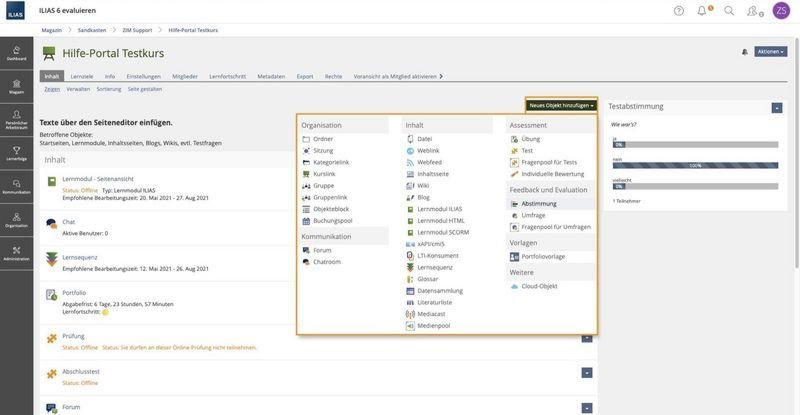This screenshot has width=800, height=415.
Task: Click the 100% nein poll result bar
Action: pos(695,165)
